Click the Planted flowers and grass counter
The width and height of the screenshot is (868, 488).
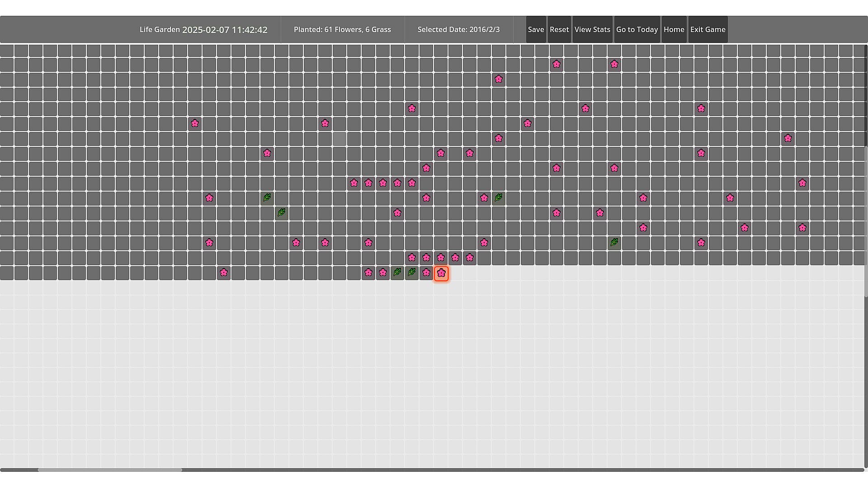point(342,30)
